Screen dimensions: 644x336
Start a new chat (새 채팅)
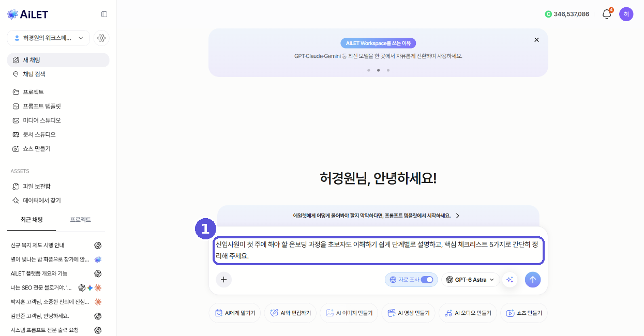pos(58,60)
